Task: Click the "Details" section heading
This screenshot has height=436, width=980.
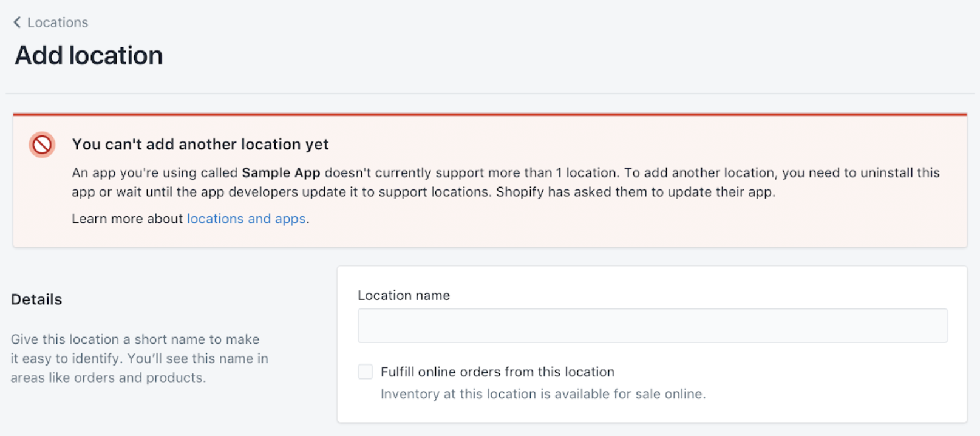Action: (x=36, y=299)
